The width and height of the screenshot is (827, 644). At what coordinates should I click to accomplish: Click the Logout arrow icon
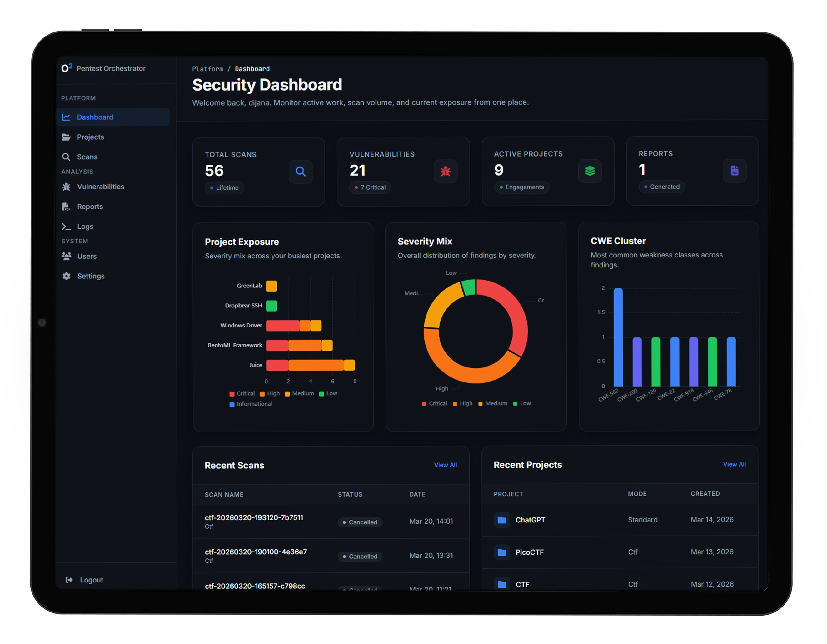click(x=69, y=580)
